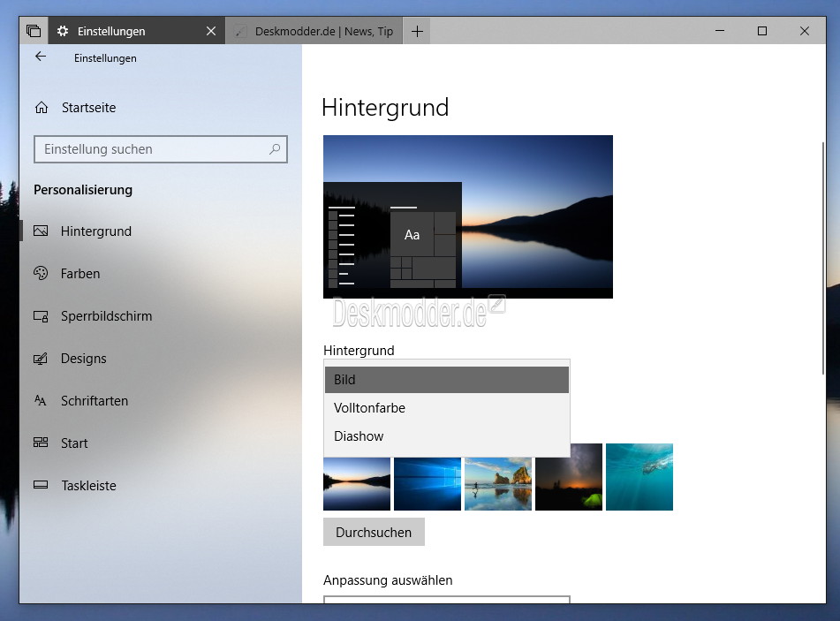This screenshot has width=840, height=621.
Task: Pick the underwater swimmer wallpaper thumbnail
Action: click(639, 477)
